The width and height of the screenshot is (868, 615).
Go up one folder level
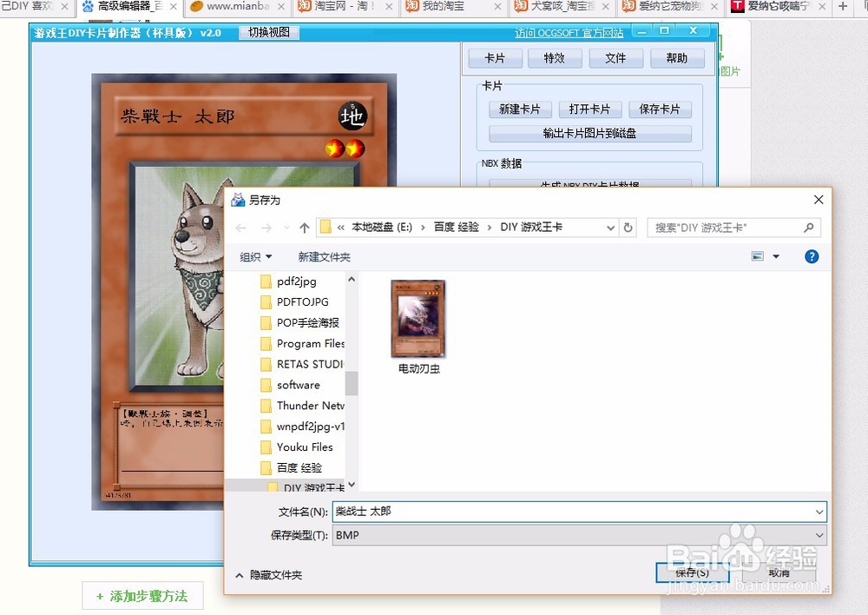[x=305, y=228]
